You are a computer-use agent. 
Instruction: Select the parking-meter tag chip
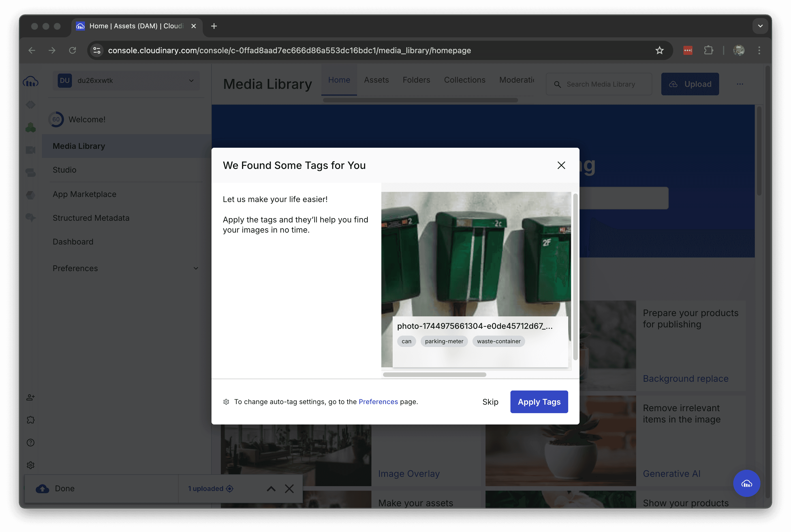[x=444, y=341]
